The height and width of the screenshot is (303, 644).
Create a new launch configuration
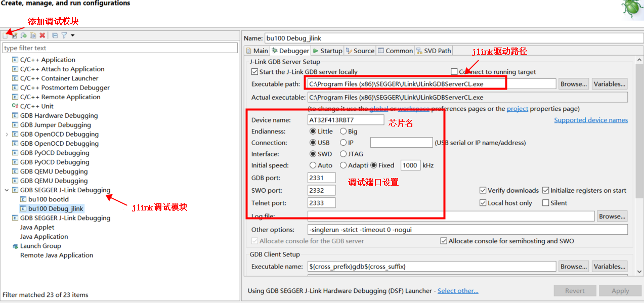pyautogui.click(x=6, y=35)
